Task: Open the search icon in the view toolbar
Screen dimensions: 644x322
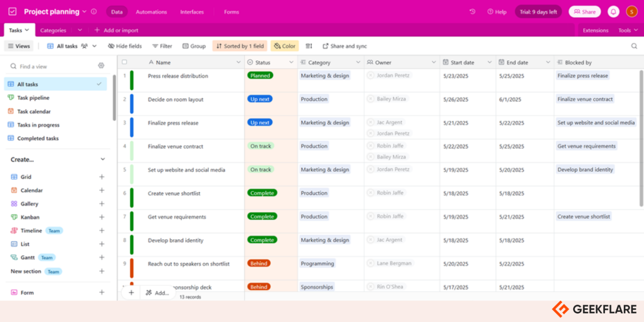Action: 634,46
